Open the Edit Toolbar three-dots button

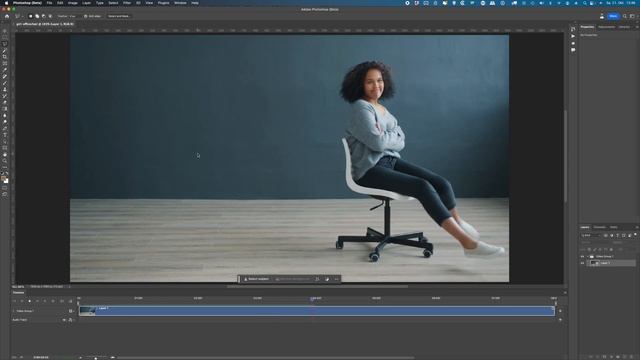[5, 167]
